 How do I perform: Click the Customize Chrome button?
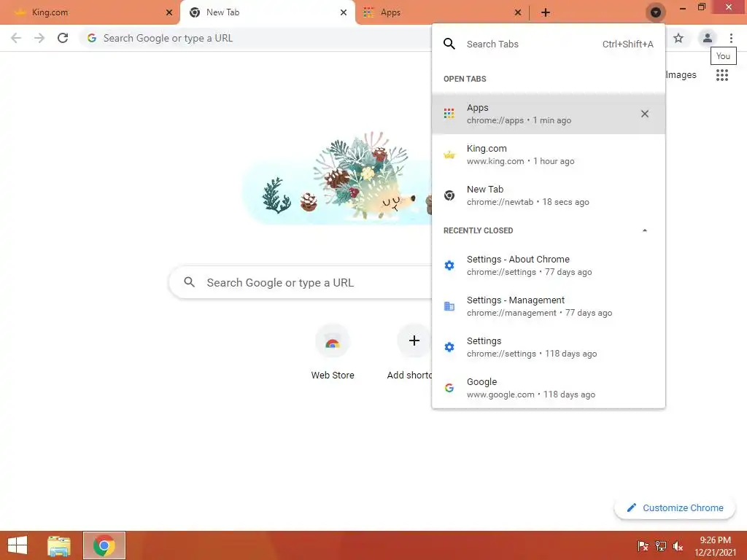pyautogui.click(x=675, y=507)
